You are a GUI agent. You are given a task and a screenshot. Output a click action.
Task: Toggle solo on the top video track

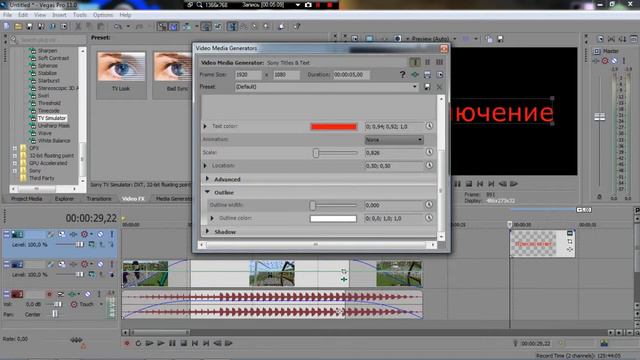pyautogui.click(x=111, y=234)
